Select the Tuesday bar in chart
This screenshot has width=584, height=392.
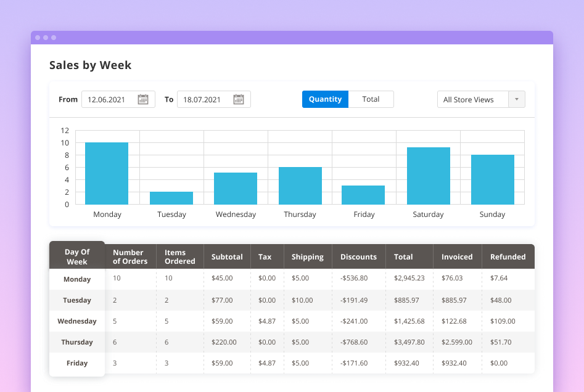(x=171, y=198)
